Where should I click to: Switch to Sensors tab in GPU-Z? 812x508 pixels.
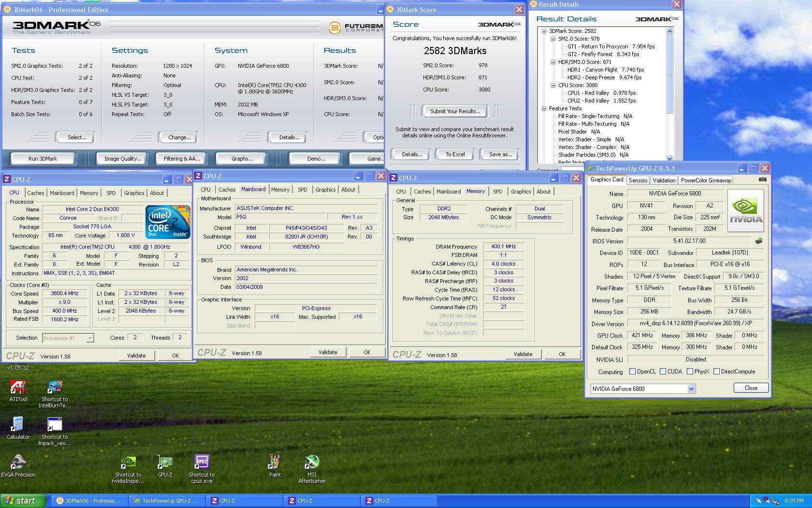tap(638, 180)
